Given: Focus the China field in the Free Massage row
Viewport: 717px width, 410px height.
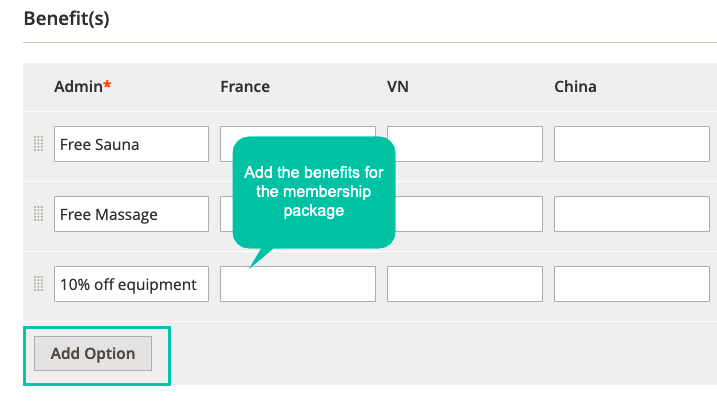Looking at the screenshot, I should [x=632, y=214].
